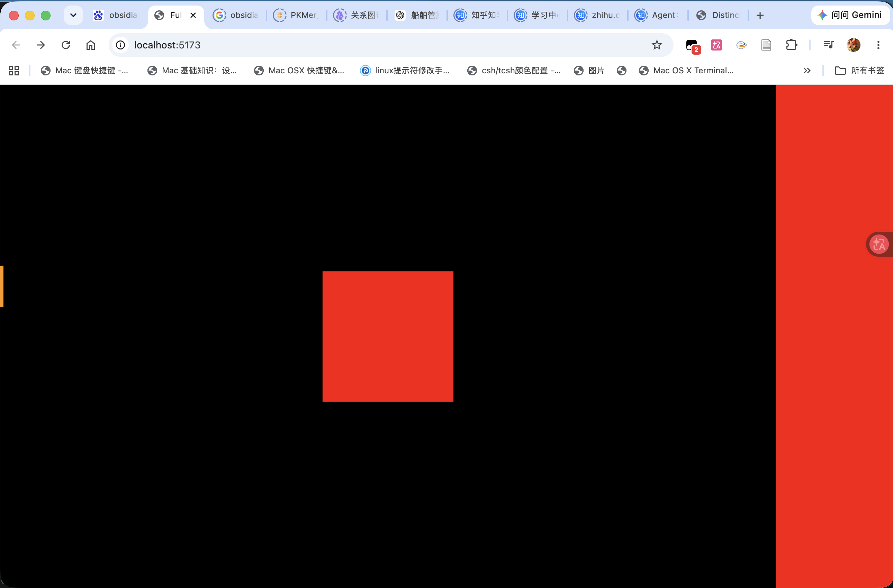
Task: Switch to the 知乎知 tab
Action: (x=477, y=15)
